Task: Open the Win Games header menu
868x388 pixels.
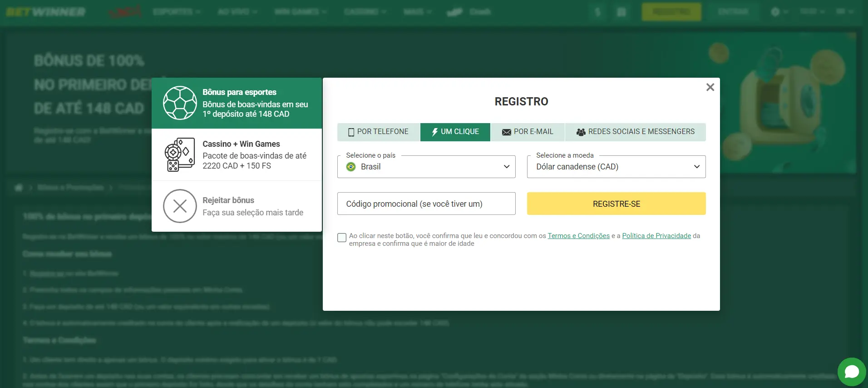Action: click(x=300, y=12)
